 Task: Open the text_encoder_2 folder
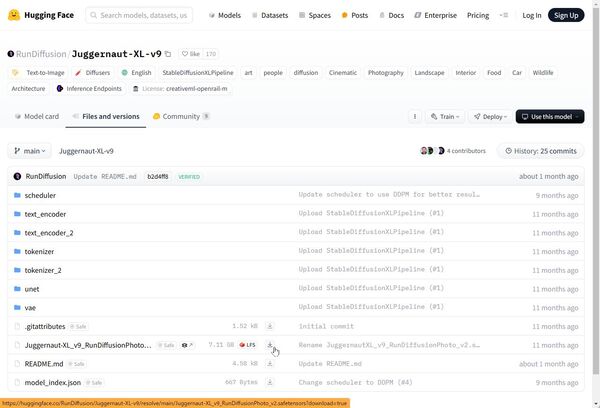tap(49, 233)
